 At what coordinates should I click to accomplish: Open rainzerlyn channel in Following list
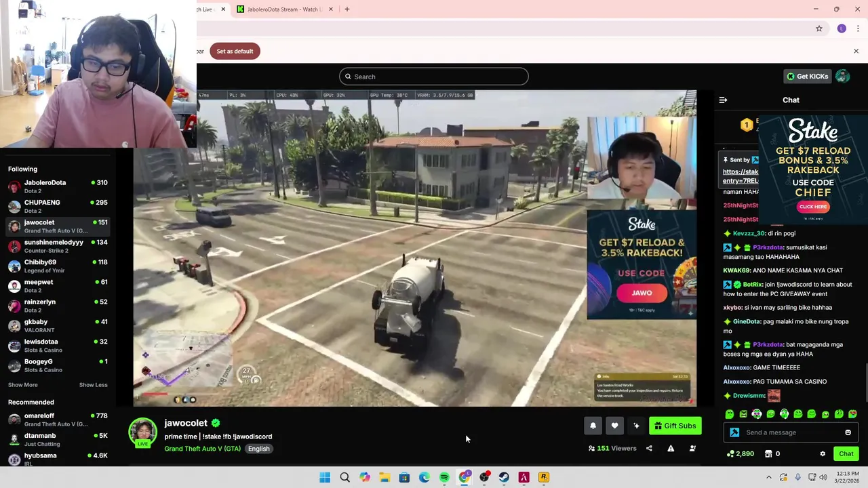pos(58,306)
